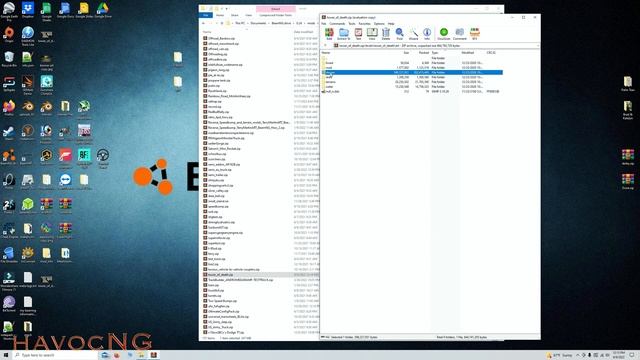Open the Options menu in WinRAR
This screenshot has height=360, width=640.
(379, 24)
